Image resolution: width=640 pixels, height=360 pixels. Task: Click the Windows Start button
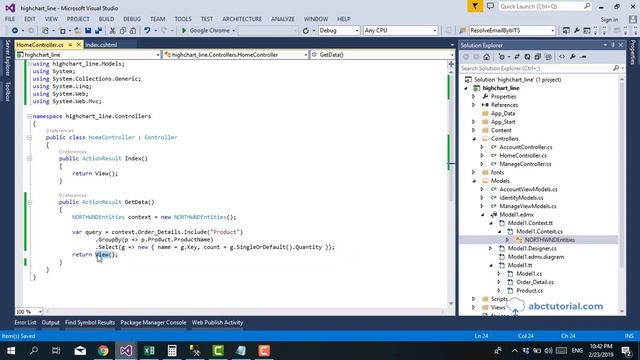click(x=11, y=351)
